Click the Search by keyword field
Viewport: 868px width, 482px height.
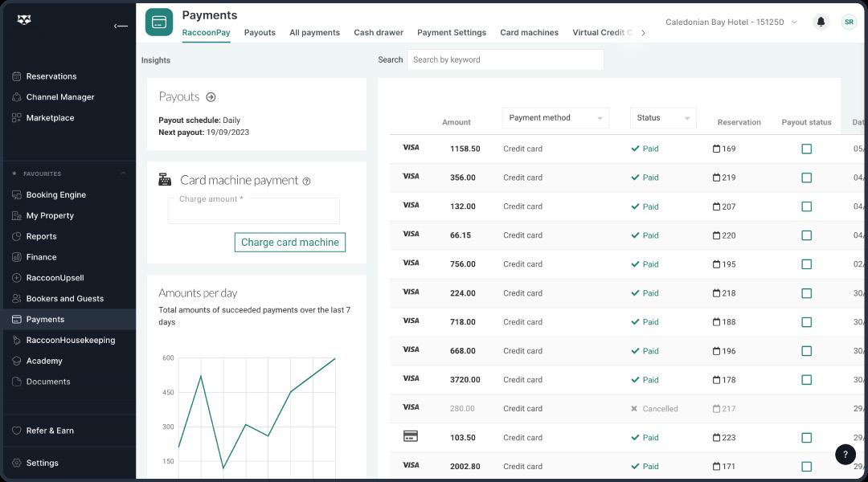click(x=505, y=59)
